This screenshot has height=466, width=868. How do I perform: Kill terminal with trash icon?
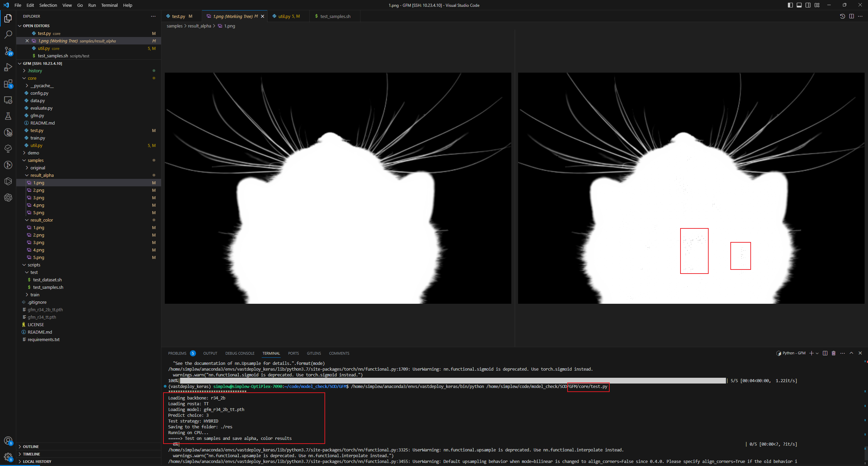tap(834, 353)
